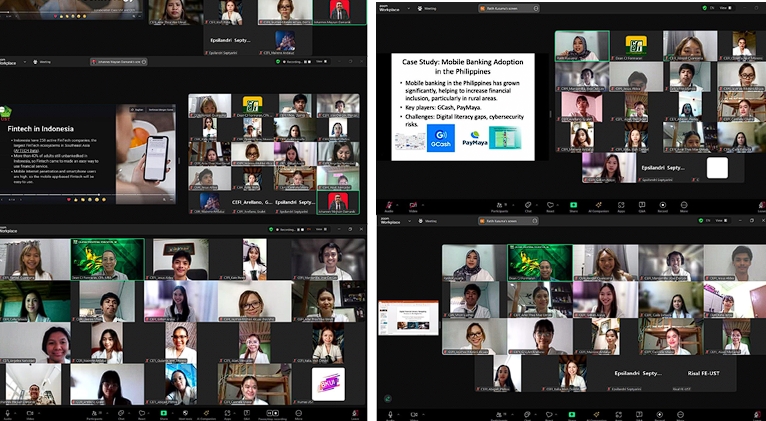This screenshot has height=421, width=766.
Task: Click View in the Fintech in Indonesia window
Action: (320, 62)
